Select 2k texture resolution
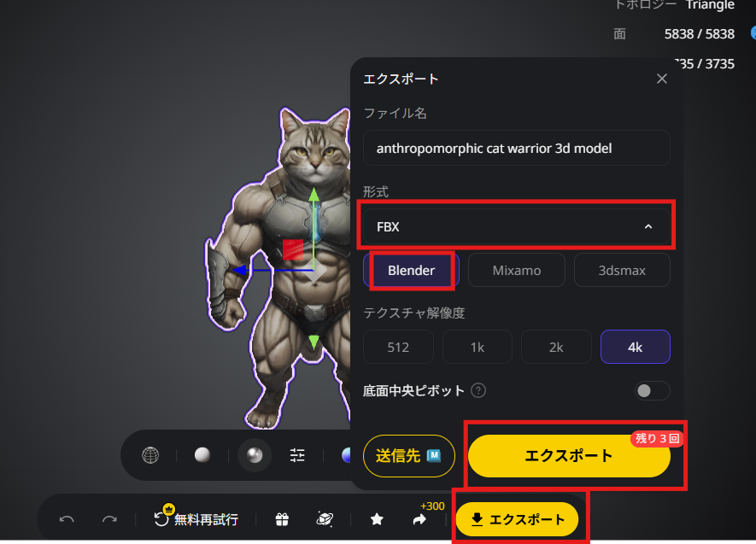The width and height of the screenshot is (756, 544). click(x=556, y=347)
